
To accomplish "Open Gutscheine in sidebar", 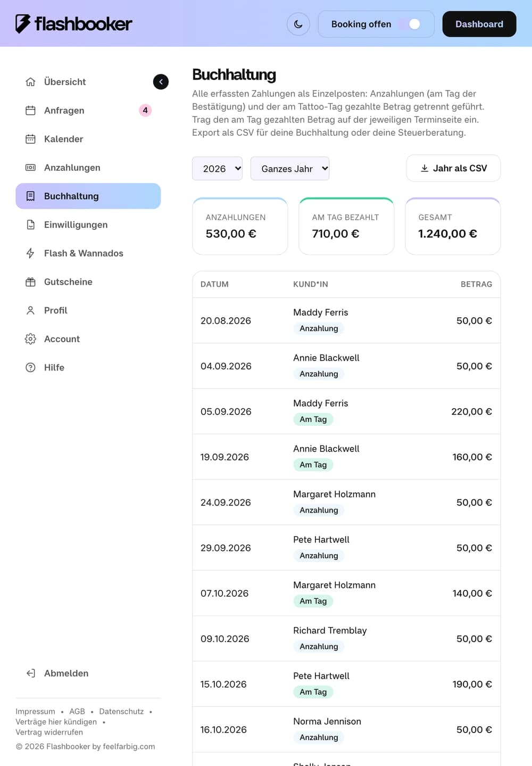I will 88,282.
